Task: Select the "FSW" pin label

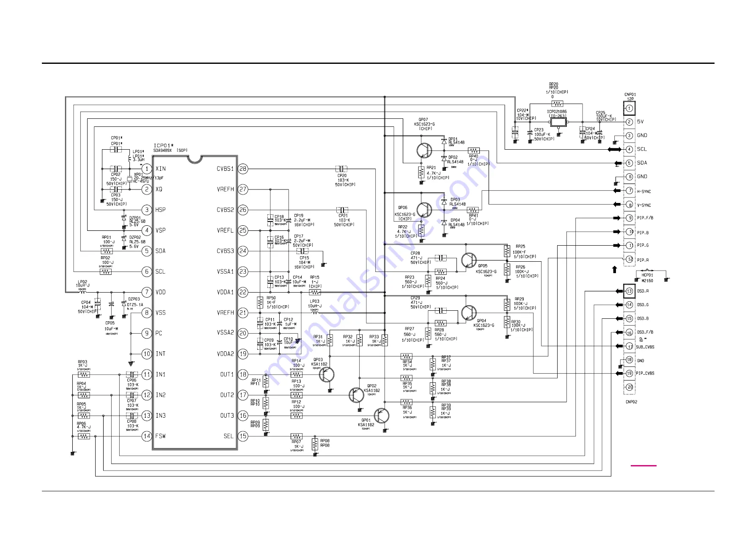Action: pos(161,436)
